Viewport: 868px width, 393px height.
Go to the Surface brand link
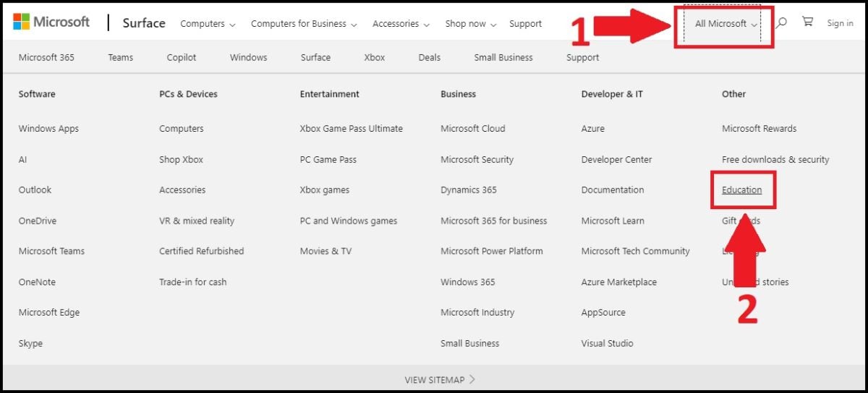pos(144,23)
